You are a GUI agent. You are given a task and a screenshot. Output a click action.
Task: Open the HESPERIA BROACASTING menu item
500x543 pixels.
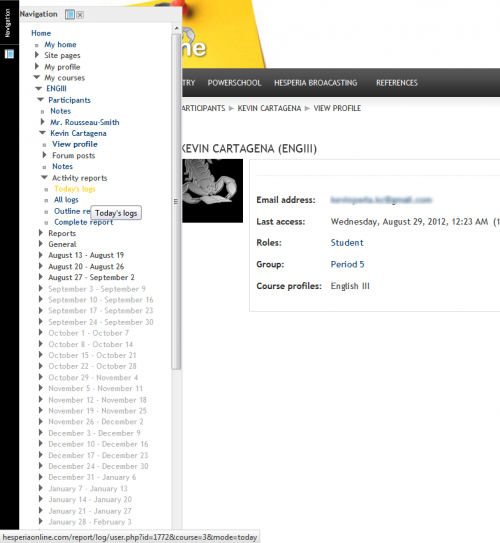pos(315,83)
